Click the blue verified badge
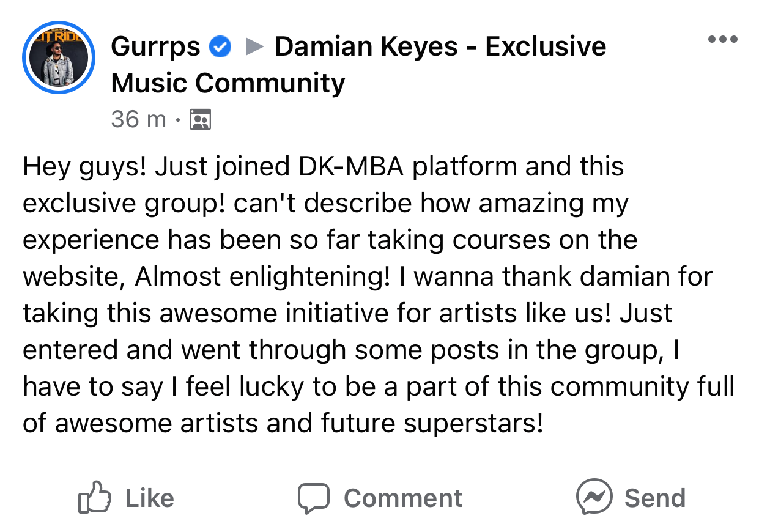759x532 pixels. click(220, 47)
